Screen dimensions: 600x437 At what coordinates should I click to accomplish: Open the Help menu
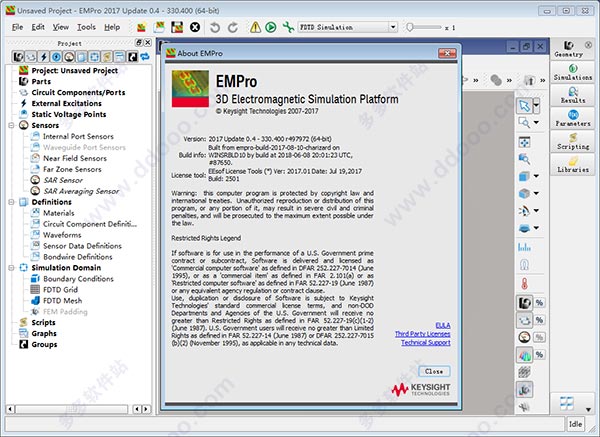(112, 27)
